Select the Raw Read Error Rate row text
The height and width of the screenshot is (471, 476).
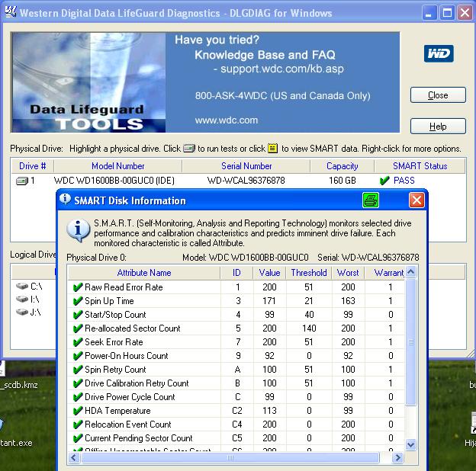click(124, 287)
